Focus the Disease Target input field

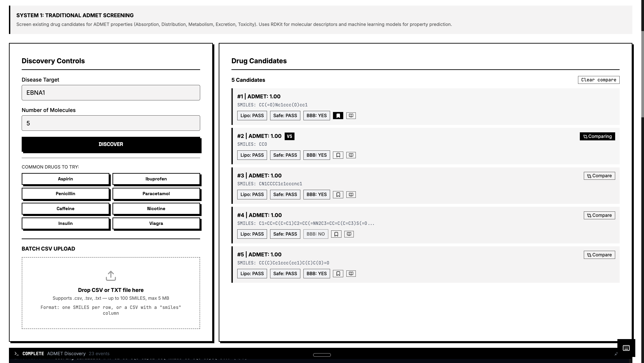tap(111, 93)
